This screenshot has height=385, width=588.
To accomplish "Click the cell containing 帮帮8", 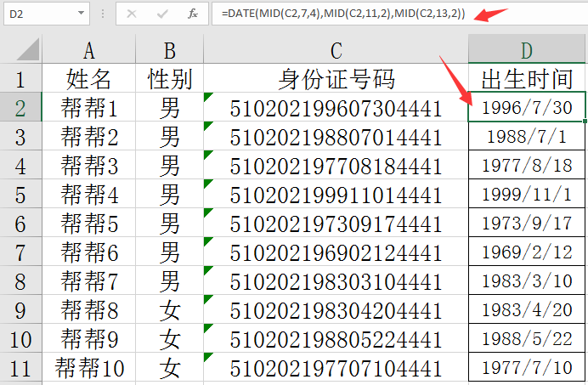I will tap(89, 309).
